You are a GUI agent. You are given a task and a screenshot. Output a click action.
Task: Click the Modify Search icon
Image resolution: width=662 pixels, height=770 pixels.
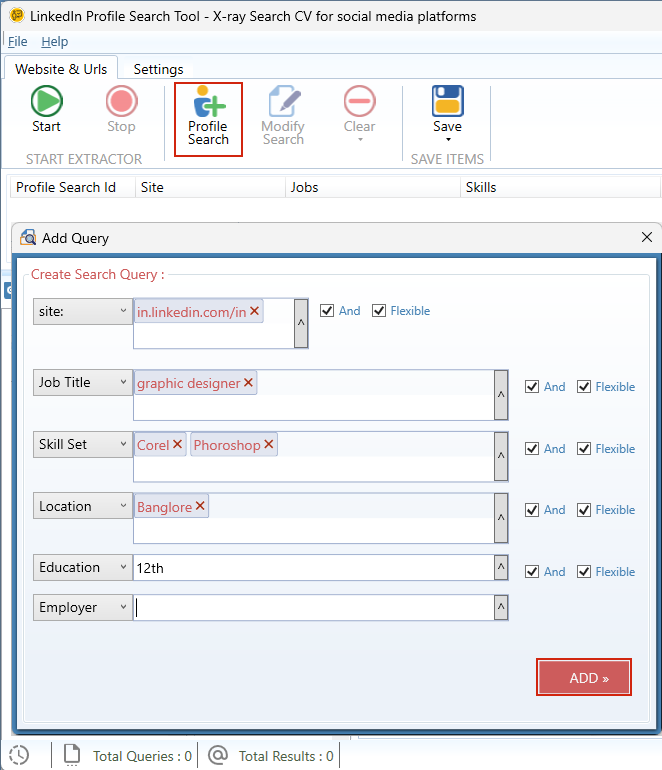point(284,101)
